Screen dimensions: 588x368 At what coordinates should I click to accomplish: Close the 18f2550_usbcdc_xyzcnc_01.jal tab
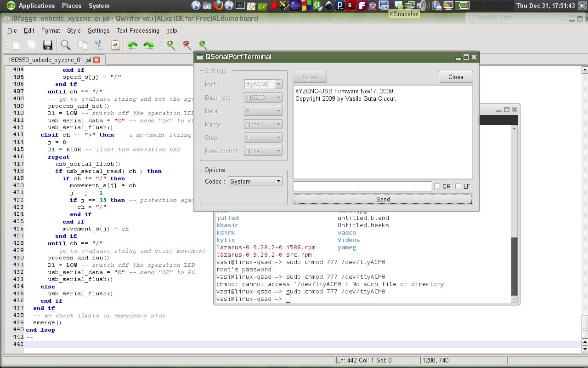[96, 60]
